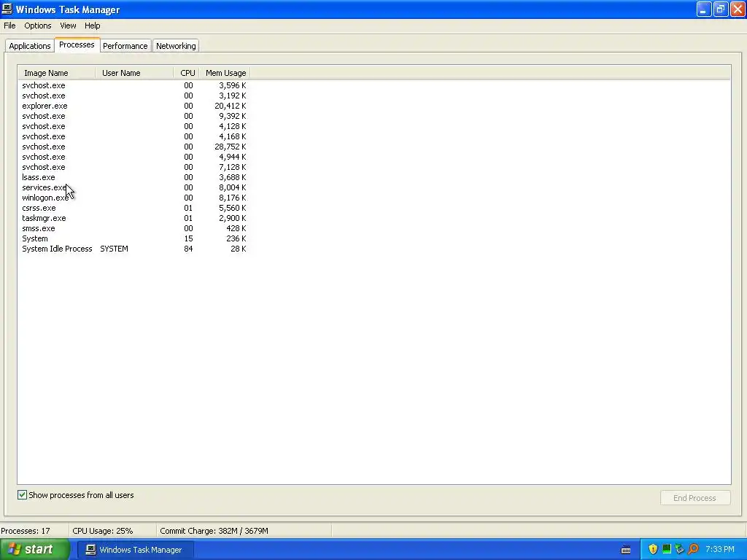Open the Start menu
This screenshot has width=747, height=560.
coord(34,550)
